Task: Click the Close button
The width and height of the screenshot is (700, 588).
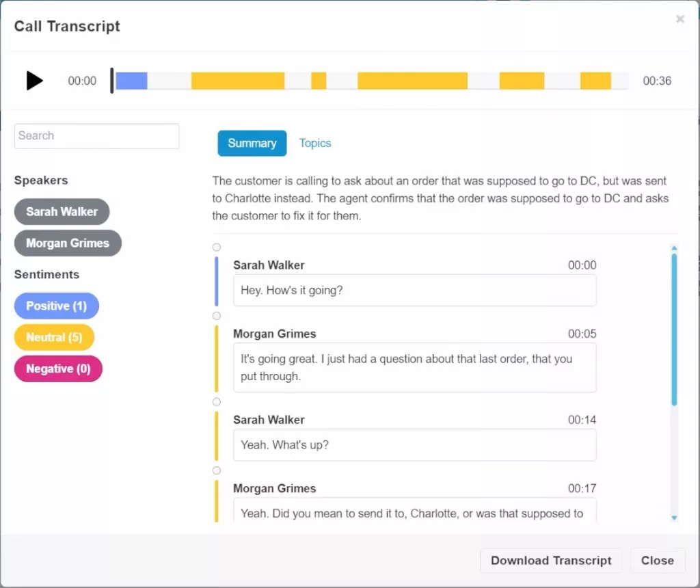Action: [x=657, y=560]
